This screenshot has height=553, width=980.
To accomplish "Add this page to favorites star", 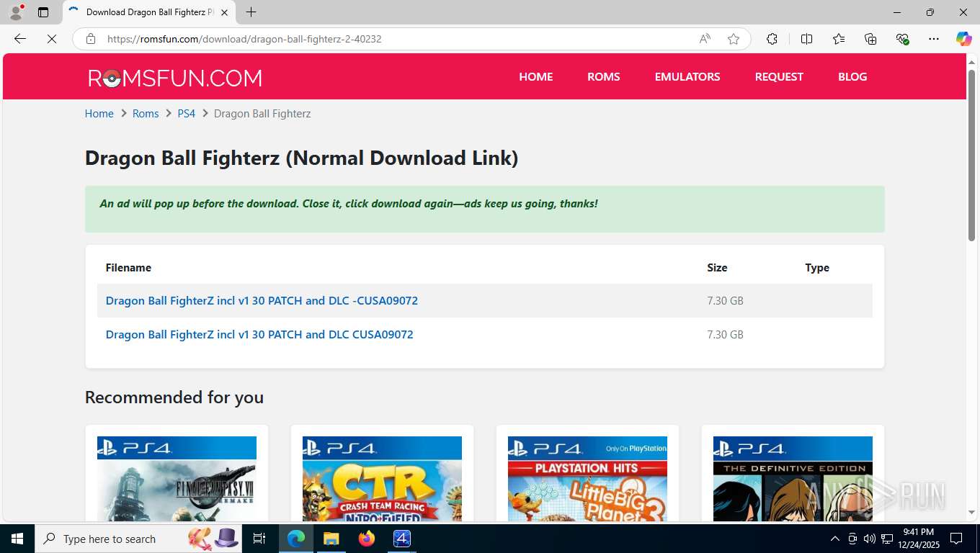I will [x=734, y=39].
